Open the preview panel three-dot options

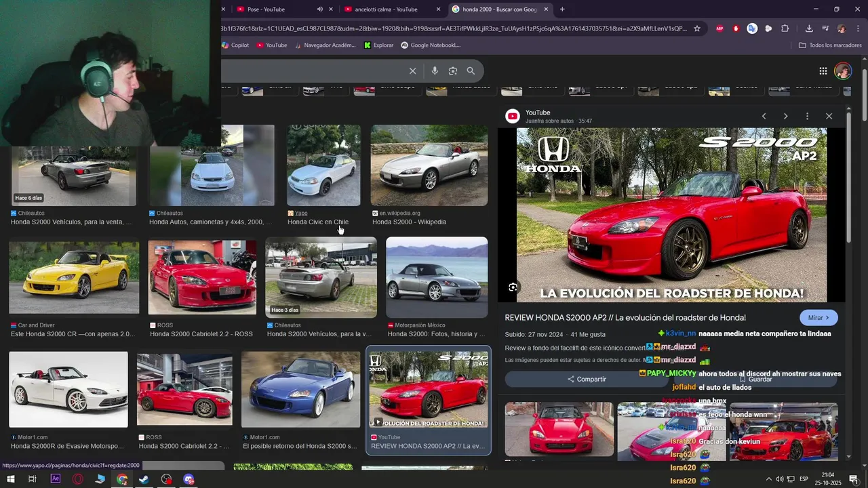tap(807, 116)
